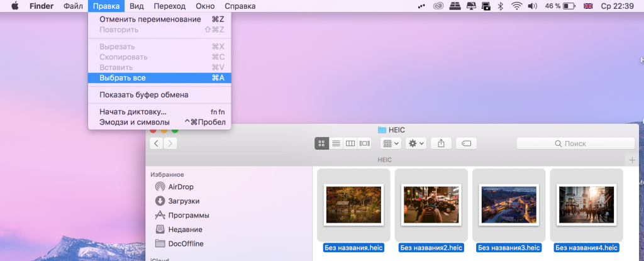The width and height of the screenshot is (644, 261).
Task: Open Программы in the sidebar
Action: pyautogui.click(x=189, y=215)
